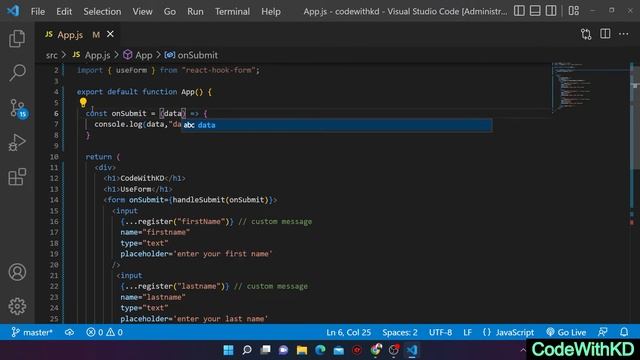Click the src breadcrumb segment

point(51,55)
